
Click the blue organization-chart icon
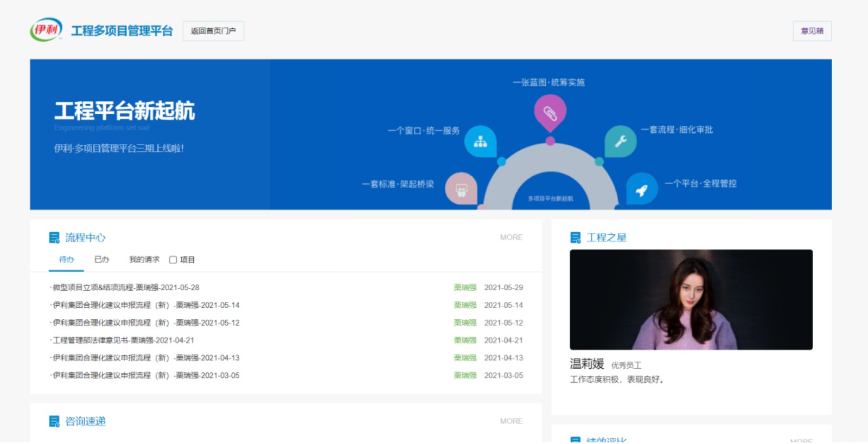tap(481, 141)
